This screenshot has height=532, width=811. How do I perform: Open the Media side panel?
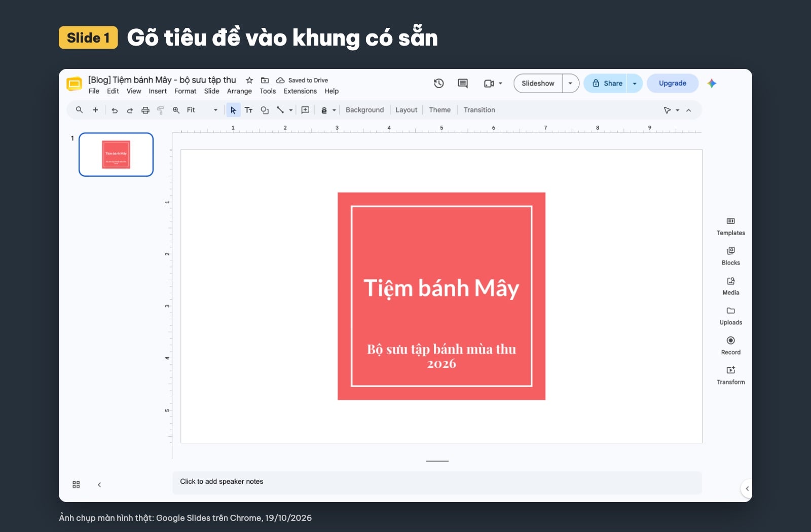point(731,286)
